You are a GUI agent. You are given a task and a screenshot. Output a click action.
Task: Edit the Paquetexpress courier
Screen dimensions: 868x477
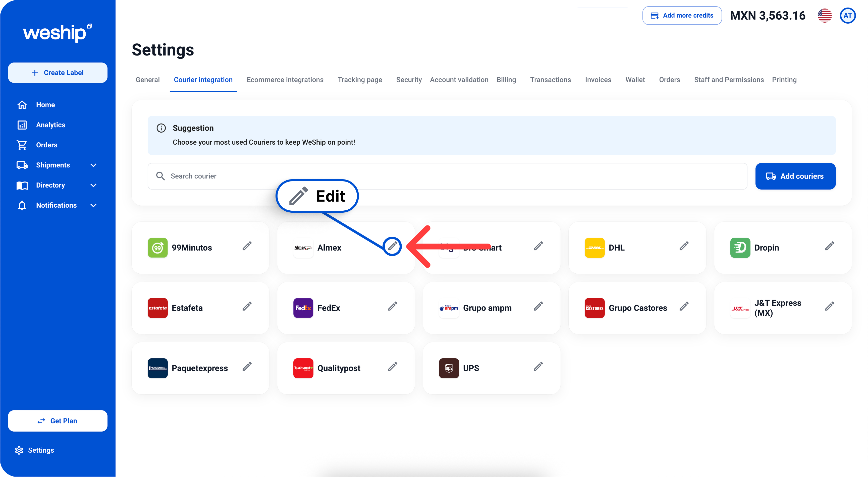[x=247, y=367]
